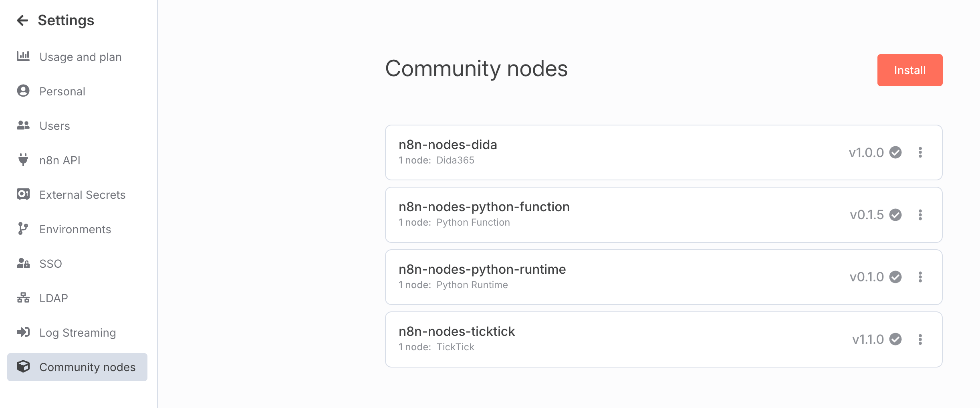Click the n8n API plug icon
The width and height of the screenshot is (980, 408).
[x=23, y=160]
